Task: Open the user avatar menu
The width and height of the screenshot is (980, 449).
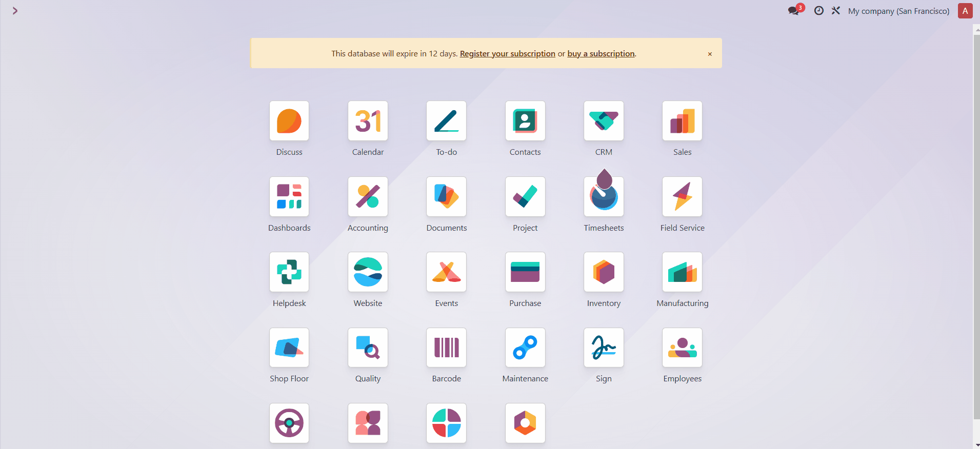Action: [x=965, y=11]
